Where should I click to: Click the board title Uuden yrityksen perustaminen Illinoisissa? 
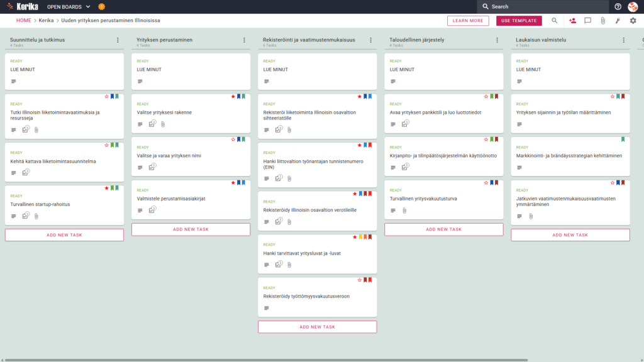coord(111,21)
